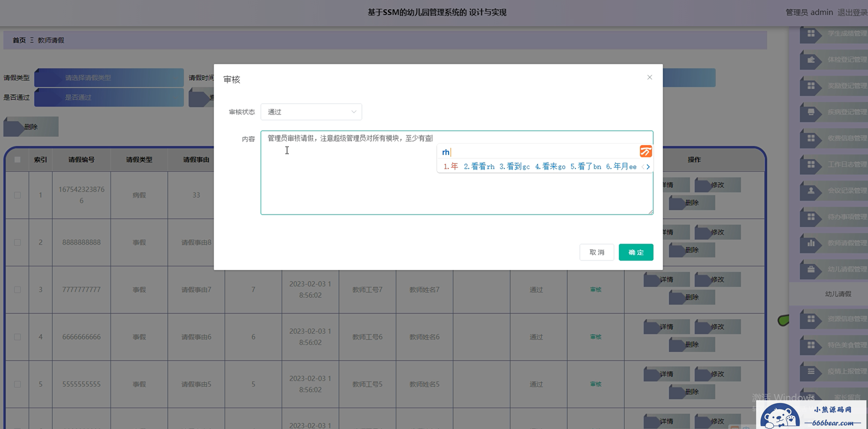Check the checkbox for row 8888888888
The height and width of the screenshot is (429, 868).
click(17, 243)
